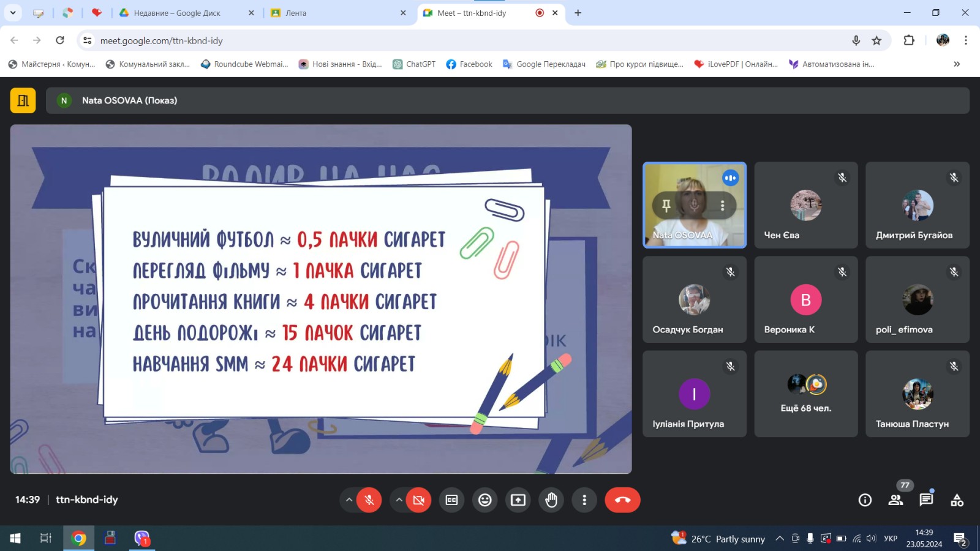980x551 pixels.
Task: Open the ChatGPT bookmark
Action: click(x=414, y=64)
